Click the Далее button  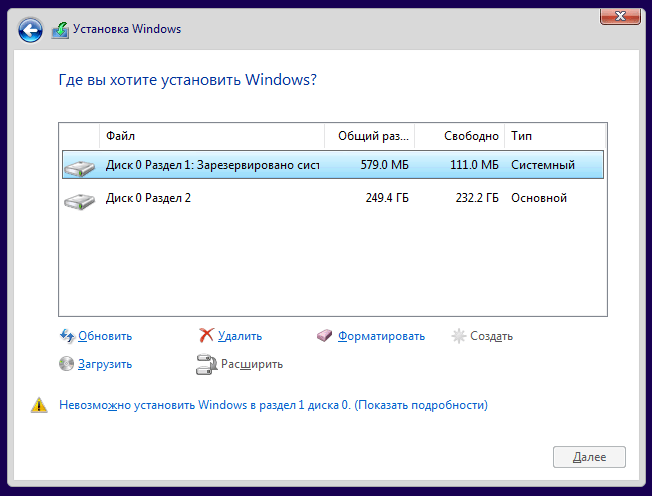click(589, 457)
